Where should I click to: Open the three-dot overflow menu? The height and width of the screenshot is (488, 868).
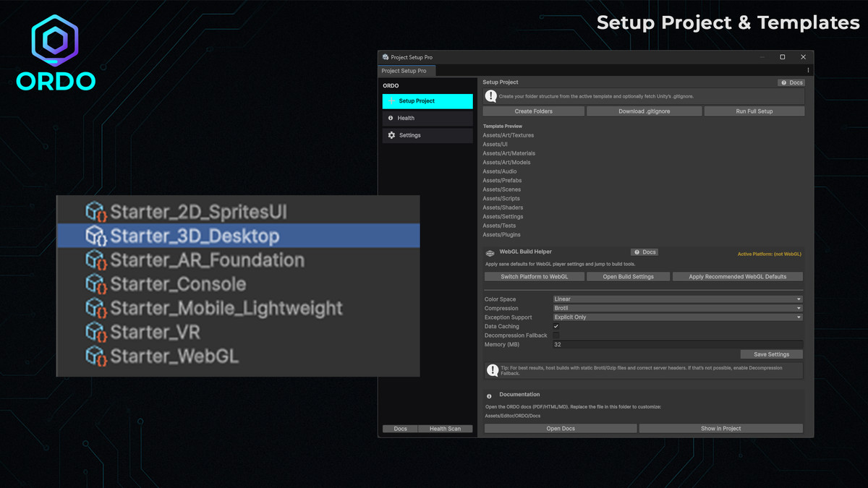coord(807,69)
